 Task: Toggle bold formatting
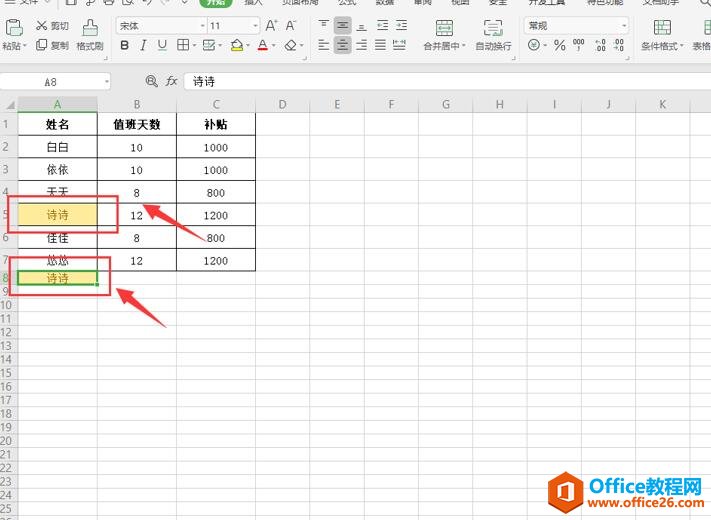pyautogui.click(x=124, y=45)
